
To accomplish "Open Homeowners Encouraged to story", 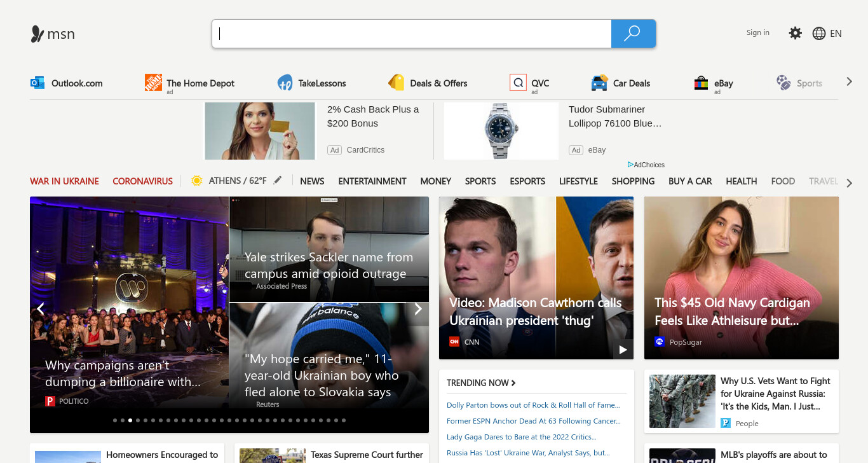I will coord(162,455).
